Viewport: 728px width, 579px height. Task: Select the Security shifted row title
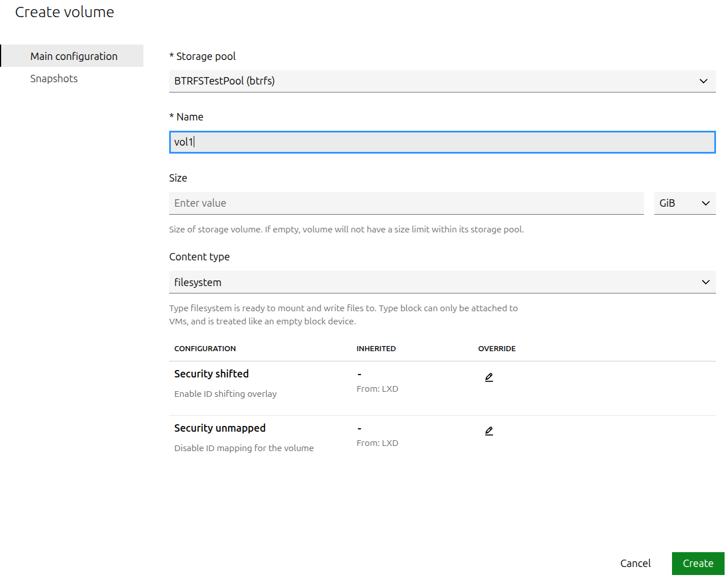(x=211, y=374)
